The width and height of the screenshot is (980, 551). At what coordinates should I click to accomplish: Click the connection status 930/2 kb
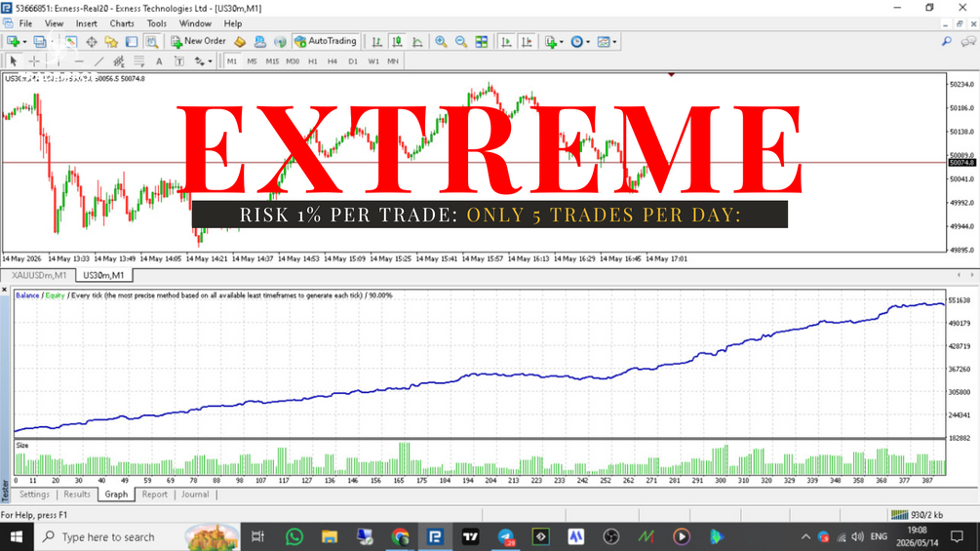point(917,515)
